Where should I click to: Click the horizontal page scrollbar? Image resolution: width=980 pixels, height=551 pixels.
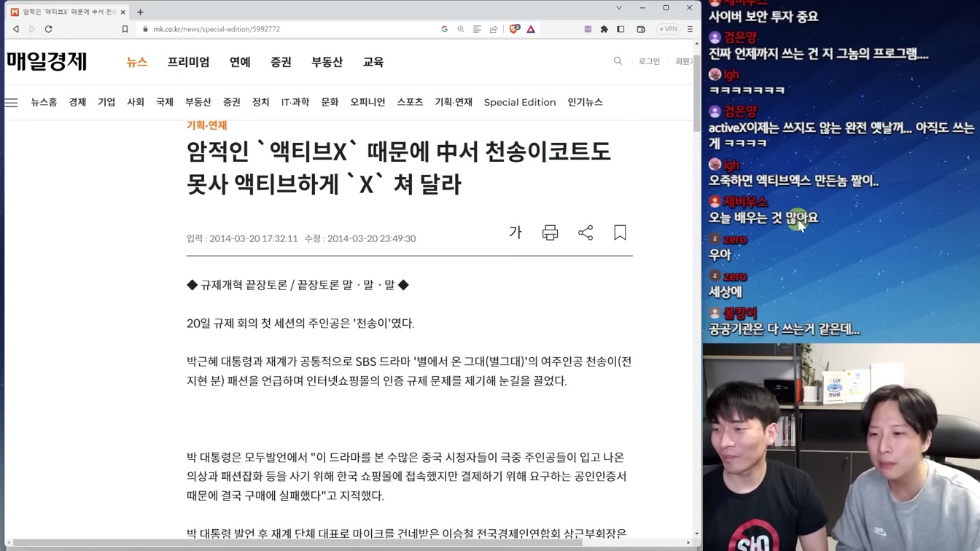297,542
